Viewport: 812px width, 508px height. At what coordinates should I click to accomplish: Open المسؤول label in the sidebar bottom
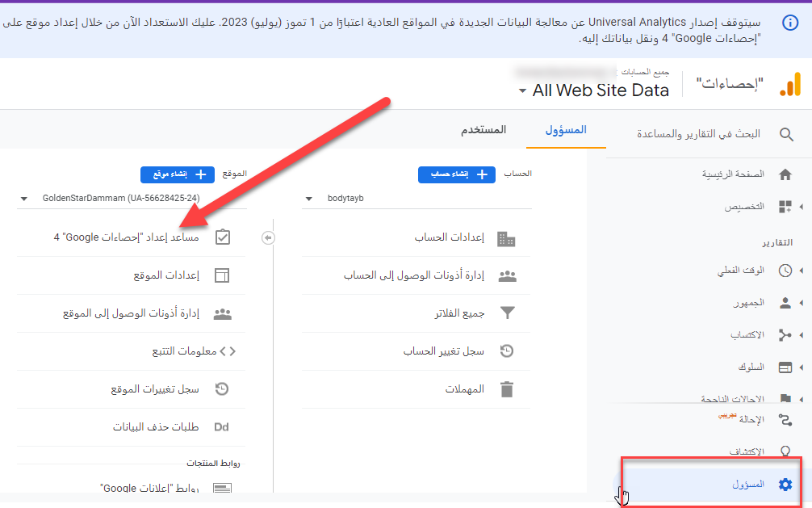[x=748, y=484]
